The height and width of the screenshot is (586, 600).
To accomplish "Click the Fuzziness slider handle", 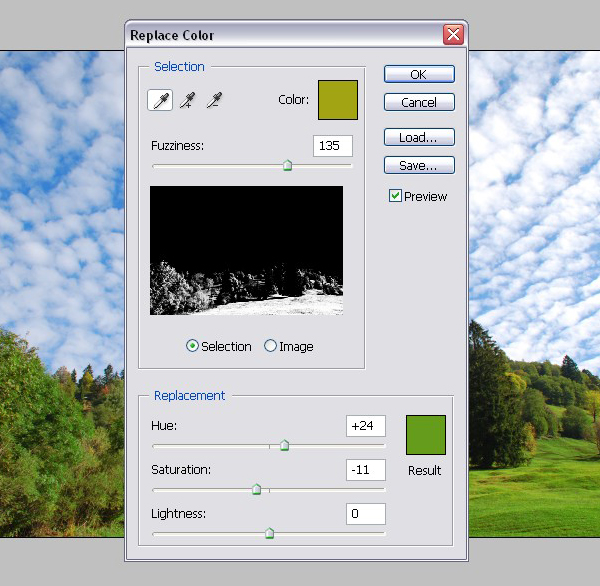I will tap(287, 165).
